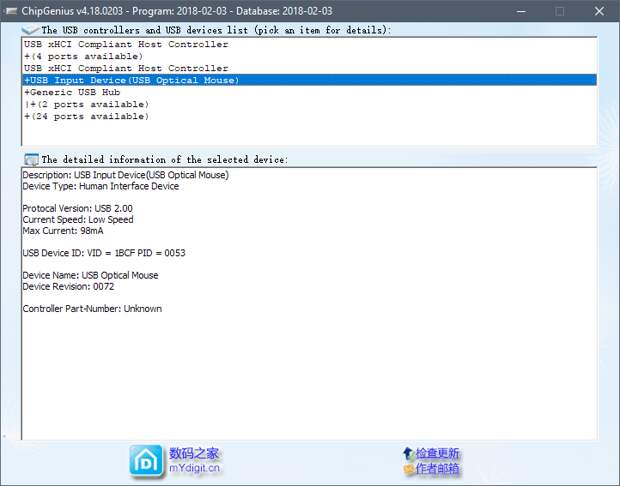Click the Protocal Version: USB 2.00 line
This screenshot has width=620, height=486.
point(78,208)
